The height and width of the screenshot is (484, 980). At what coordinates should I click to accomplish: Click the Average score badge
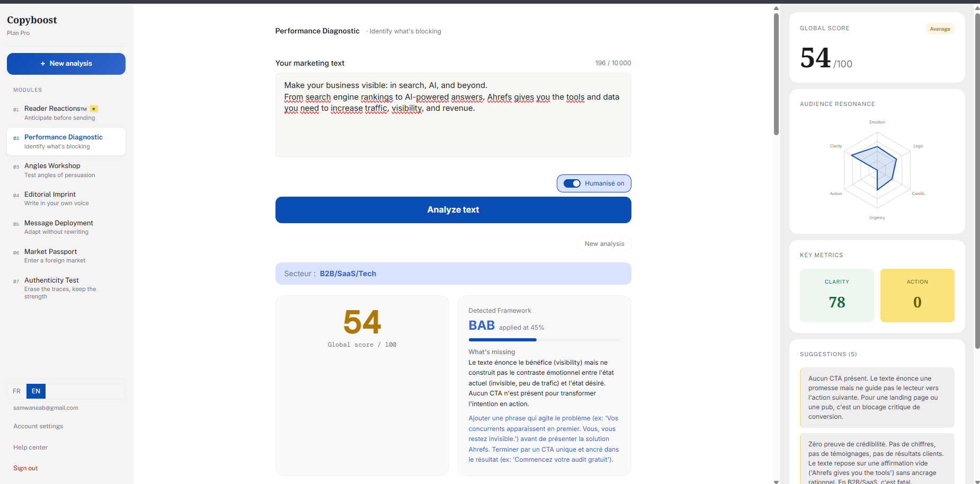pyautogui.click(x=940, y=29)
